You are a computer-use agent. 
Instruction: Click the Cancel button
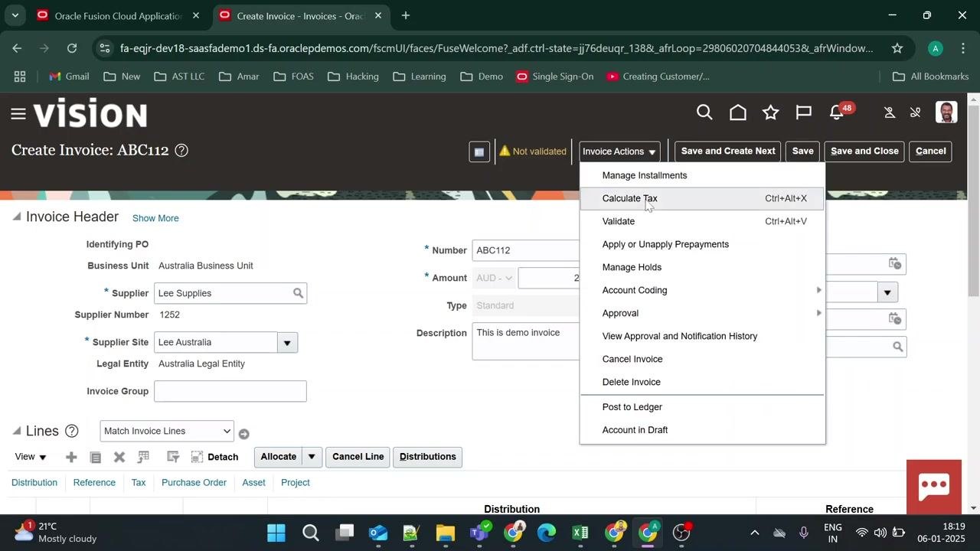(931, 152)
